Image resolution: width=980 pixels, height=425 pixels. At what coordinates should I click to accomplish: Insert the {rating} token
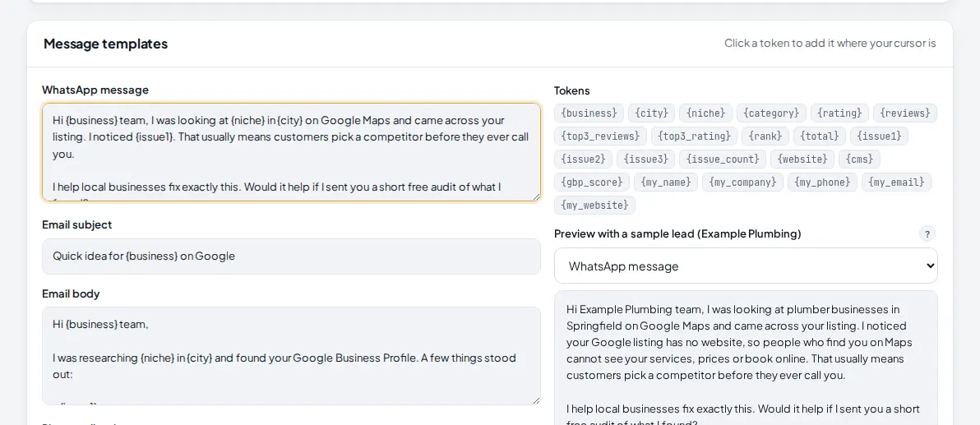pyautogui.click(x=839, y=113)
